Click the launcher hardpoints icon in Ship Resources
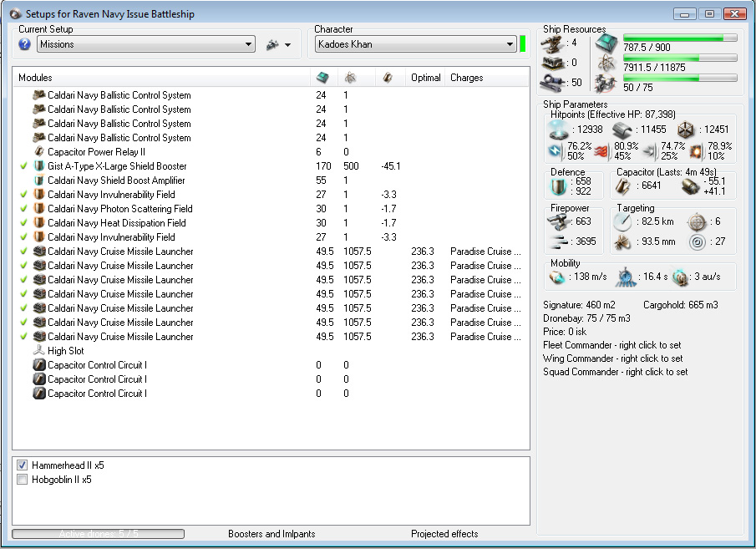756x549 pixels. tap(552, 63)
